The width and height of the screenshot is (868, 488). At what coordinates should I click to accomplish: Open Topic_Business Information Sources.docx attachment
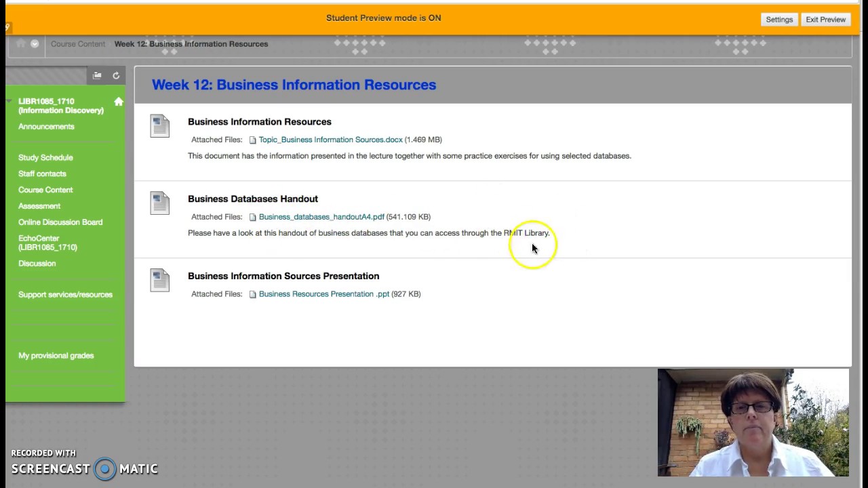[330, 140]
